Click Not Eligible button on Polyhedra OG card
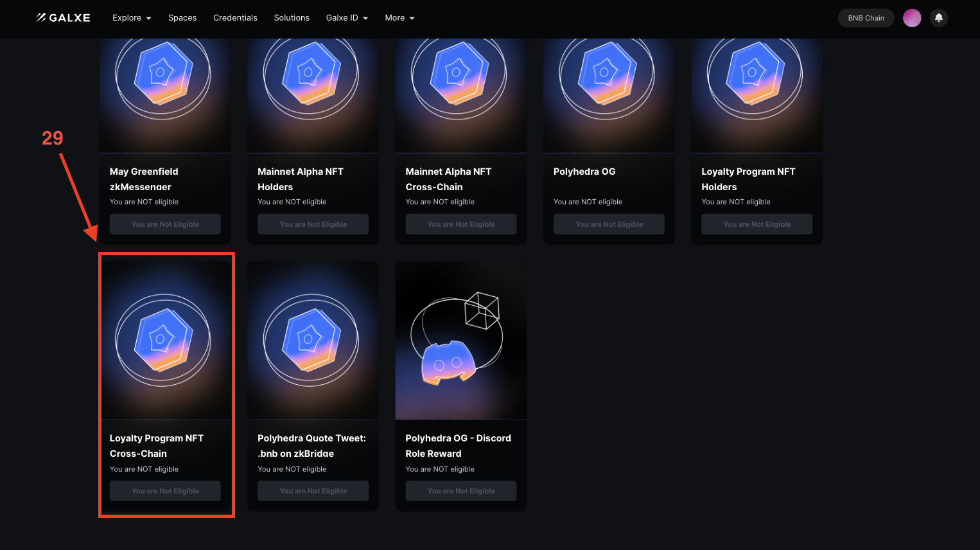Viewport: 980px width, 550px height. [x=608, y=224]
